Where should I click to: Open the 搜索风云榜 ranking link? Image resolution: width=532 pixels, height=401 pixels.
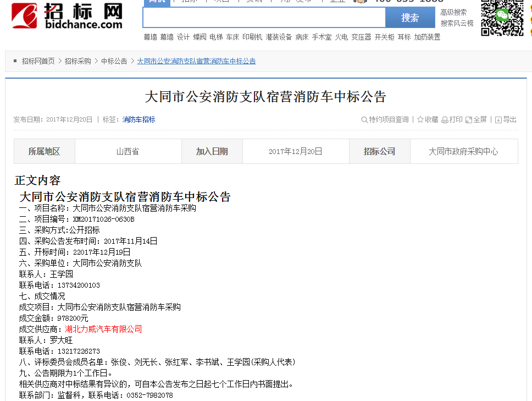pyautogui.click(x=457, y=24)
